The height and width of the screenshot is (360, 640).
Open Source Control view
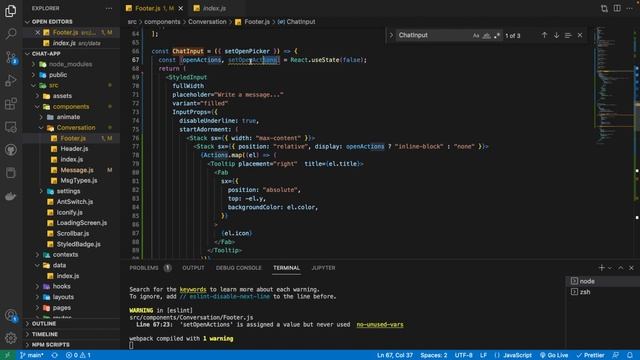11,57
